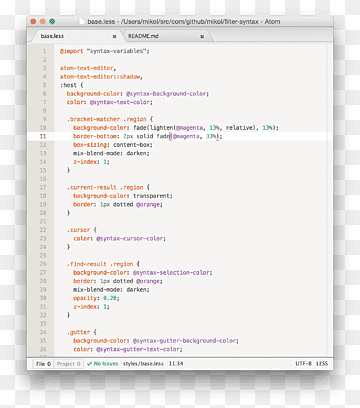Click color: @syntax-gutter-text-color; line
The image size is (360, 408).
[128, 349]
